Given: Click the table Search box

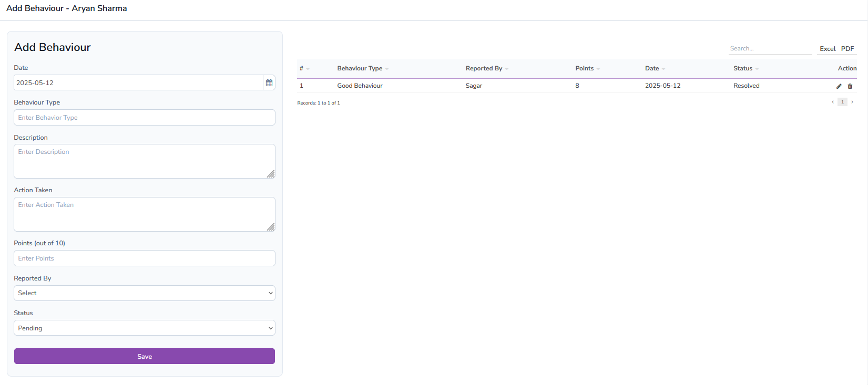Looking at the screenshot, I should (x=770, y=48).
